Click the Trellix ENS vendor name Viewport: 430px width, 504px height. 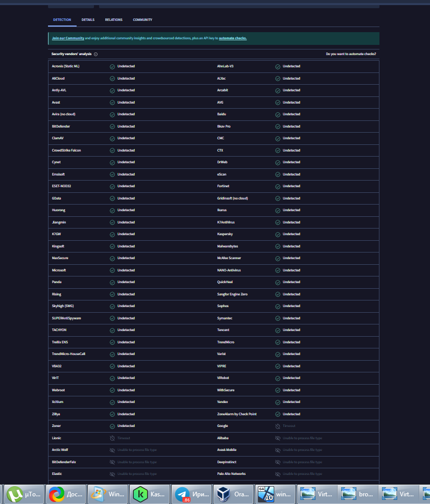coord(60,342)
